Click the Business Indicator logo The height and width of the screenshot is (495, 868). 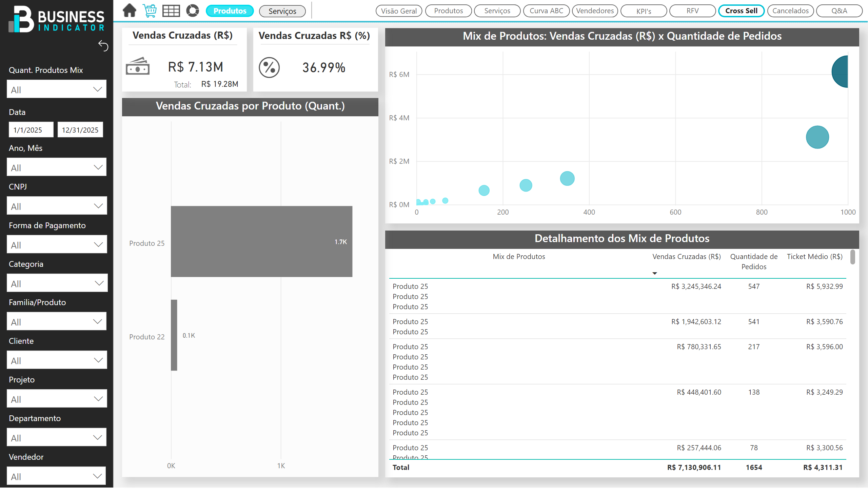pyautogui.click(x=56, y=20)
